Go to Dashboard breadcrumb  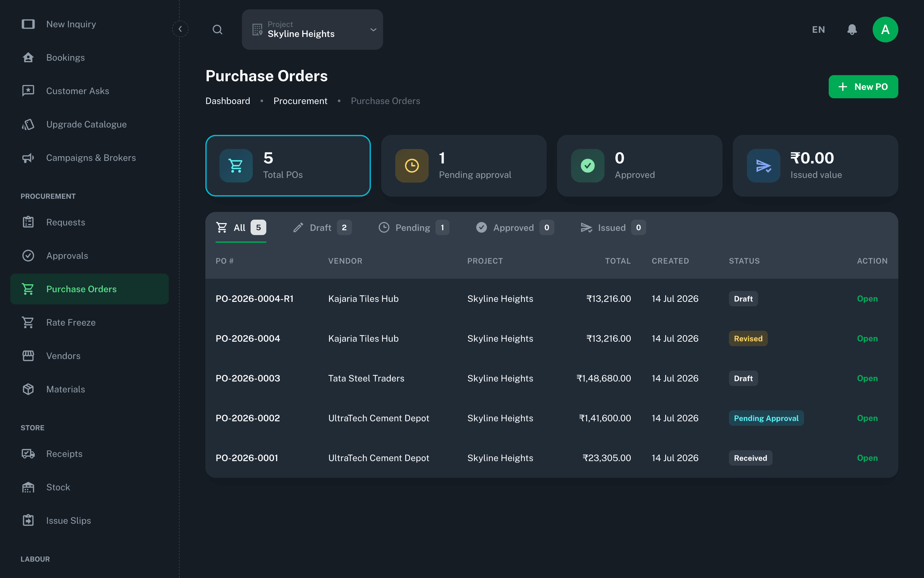click(227, 101)
